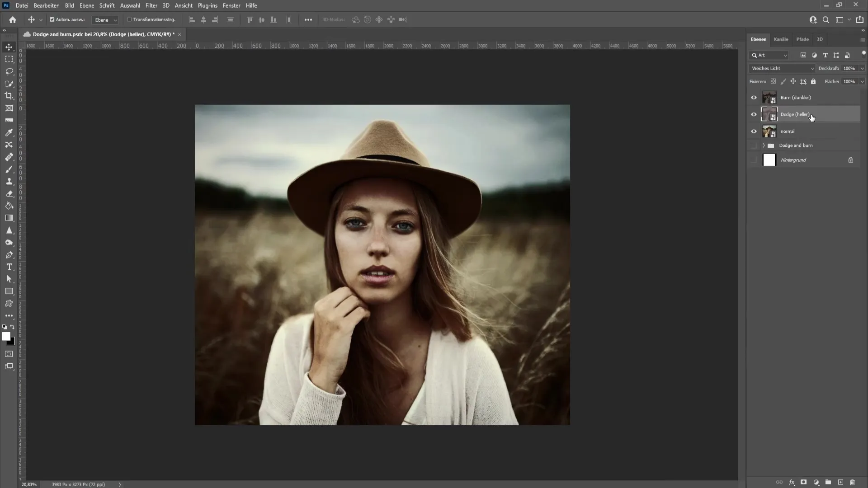Screen dimensions: 868x488
Task: Select the Rectangle shape tool
Action: point(9,291)
